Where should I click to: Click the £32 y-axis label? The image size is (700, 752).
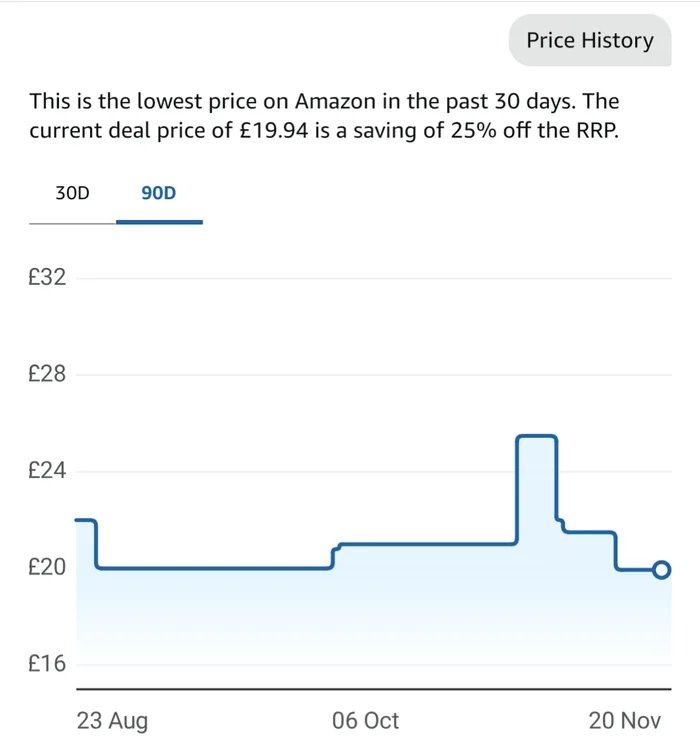[x=48, y=277]
